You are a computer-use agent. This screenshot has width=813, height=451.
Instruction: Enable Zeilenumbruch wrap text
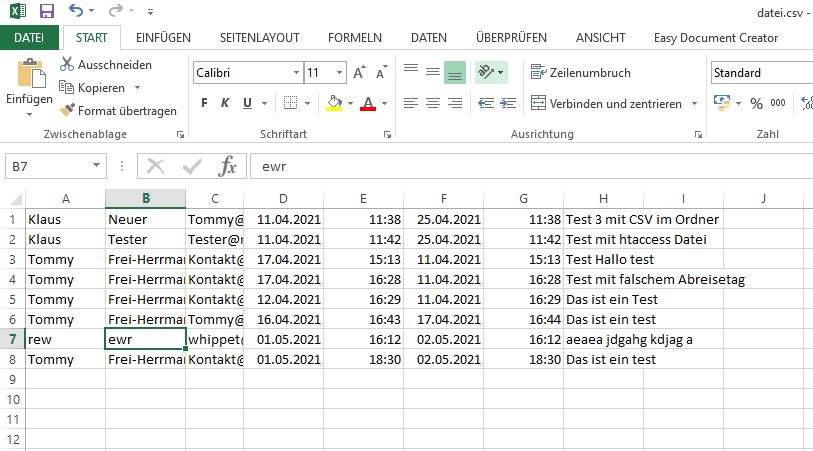pos(581,73)
